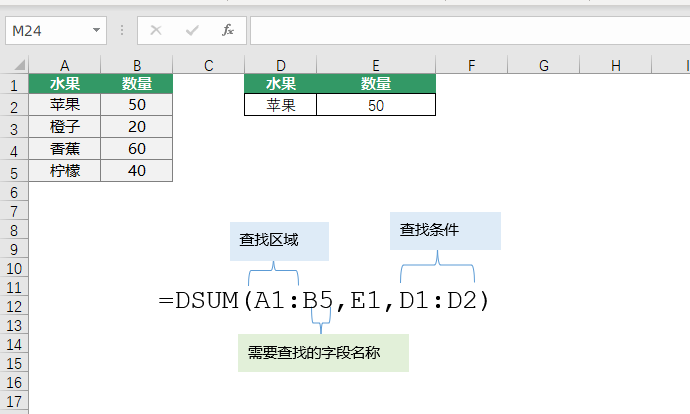Image resolution: width=690 pixels, height=414 pixels.
Task: Click cell D2 containing 苹果
Action: (x=280, y=105)
